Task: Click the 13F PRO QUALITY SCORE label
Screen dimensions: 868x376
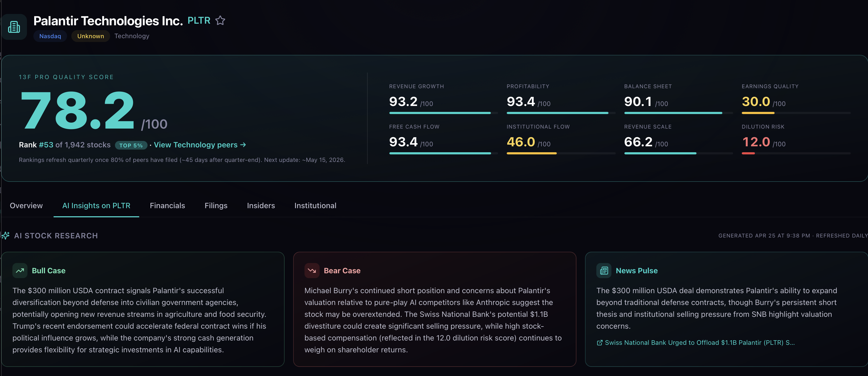Action: pyautogui.click(x=66, y=77)
